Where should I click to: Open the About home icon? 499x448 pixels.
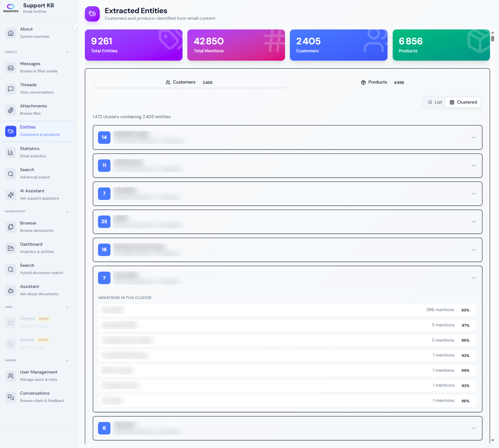coord(11,33)
